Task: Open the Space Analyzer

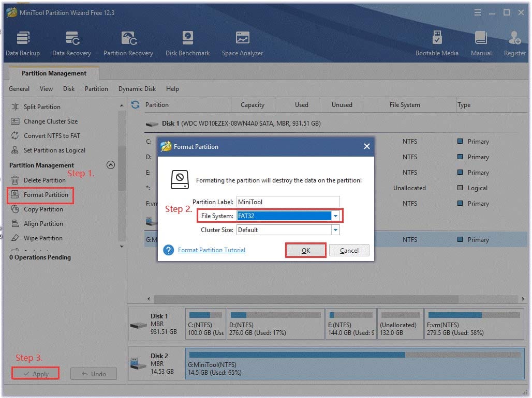Action: [242, 43]
